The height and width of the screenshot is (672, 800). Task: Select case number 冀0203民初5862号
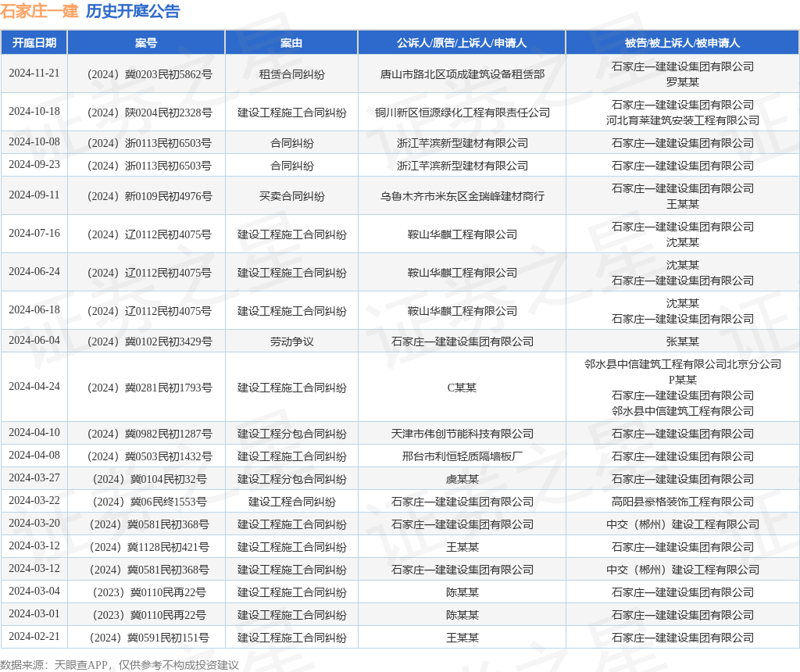(149, 74)
